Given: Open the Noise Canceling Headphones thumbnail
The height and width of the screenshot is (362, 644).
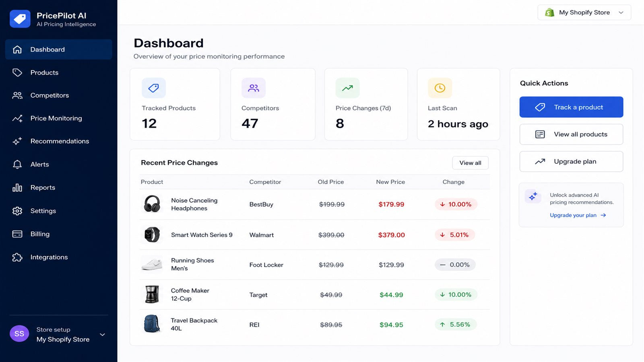Looking at the screenshot, I should pos(152,204).
